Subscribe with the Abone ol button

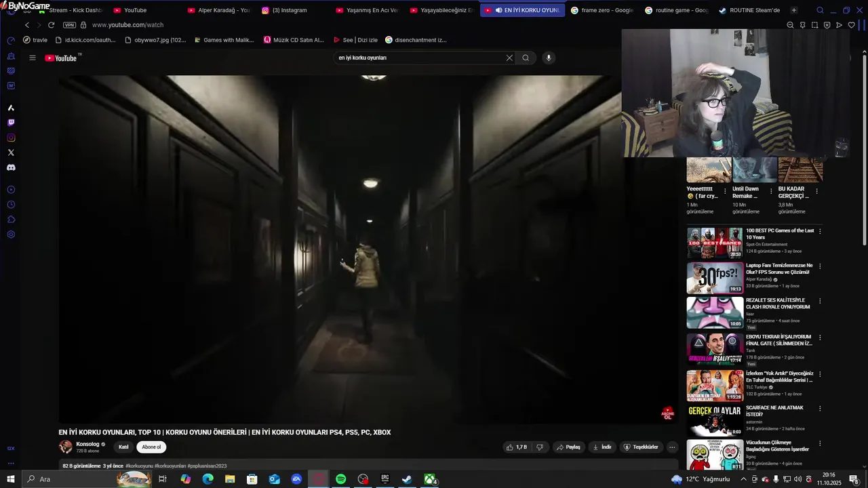click(151, 447)
